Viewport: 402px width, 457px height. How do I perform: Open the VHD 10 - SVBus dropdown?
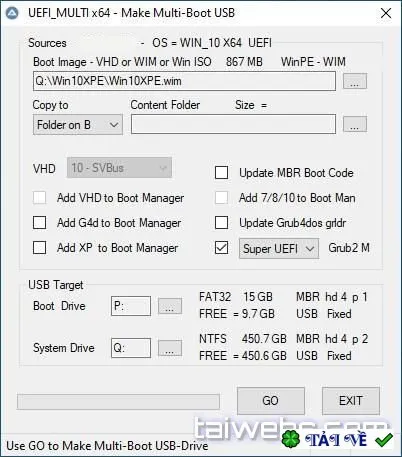(x=119, y=168)
